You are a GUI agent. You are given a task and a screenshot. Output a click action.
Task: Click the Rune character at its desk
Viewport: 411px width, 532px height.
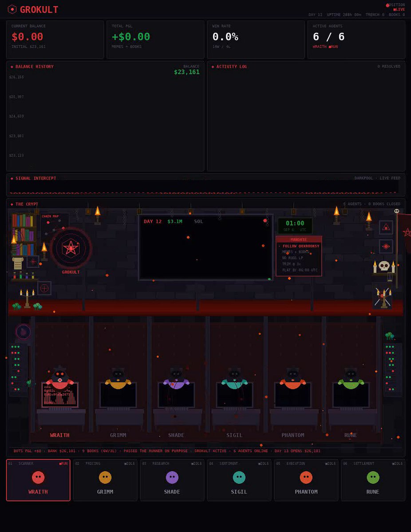pyautogui.click(x=351, y=378)
